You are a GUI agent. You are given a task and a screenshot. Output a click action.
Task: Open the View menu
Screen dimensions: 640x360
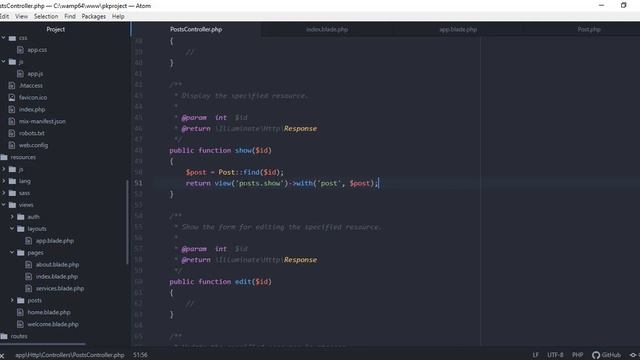[22, 16]
